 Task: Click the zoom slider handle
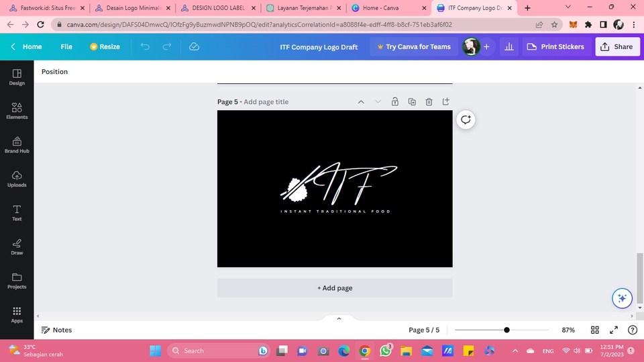point(506,330)
